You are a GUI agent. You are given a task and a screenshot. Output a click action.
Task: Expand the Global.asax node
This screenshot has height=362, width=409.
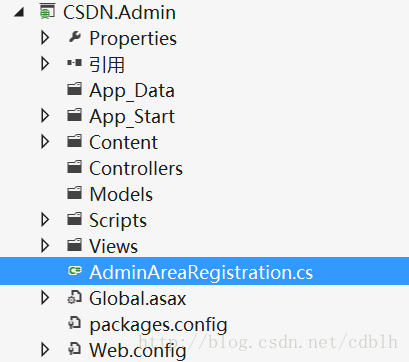[x=45, y=298]
